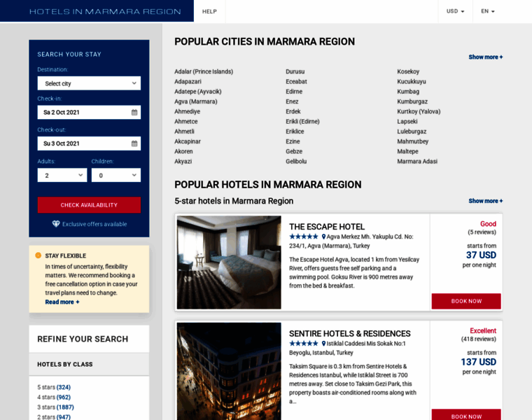Open the check-in calendar icon

tap(134, 112)
